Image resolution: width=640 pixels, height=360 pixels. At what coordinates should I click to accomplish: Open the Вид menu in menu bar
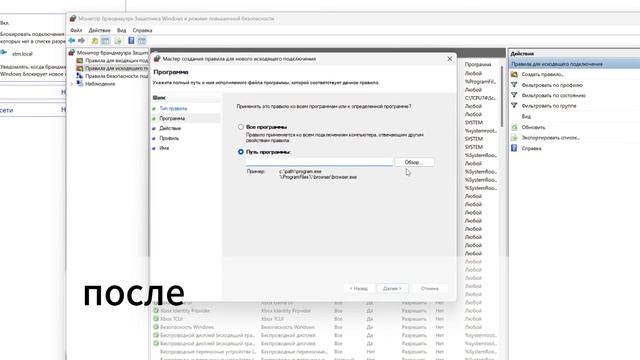point(122,30)
